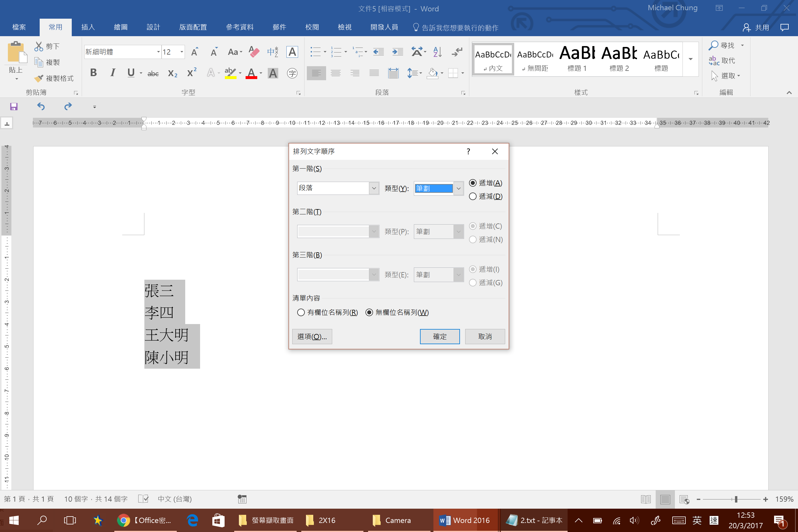The width and height of the screenshot is (798, 532).
Task: Open the 類型(Y) type dropdown
Action: coord(459,188)
